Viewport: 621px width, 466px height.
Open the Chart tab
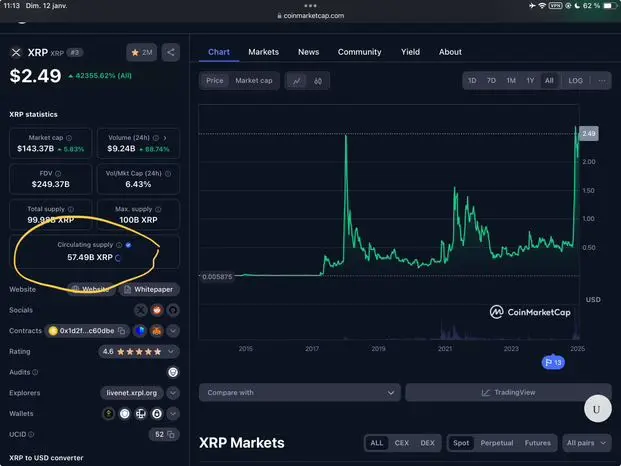[x=219, y=52]
